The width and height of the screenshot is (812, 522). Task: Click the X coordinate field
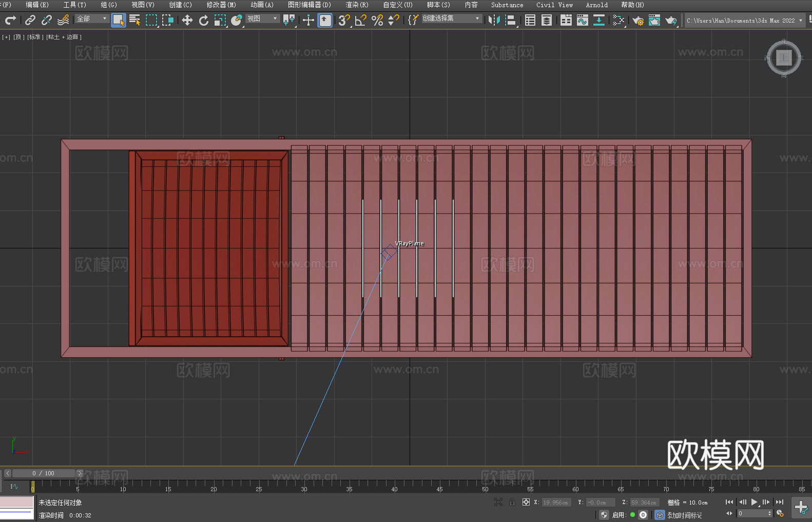tap(556, 502)
